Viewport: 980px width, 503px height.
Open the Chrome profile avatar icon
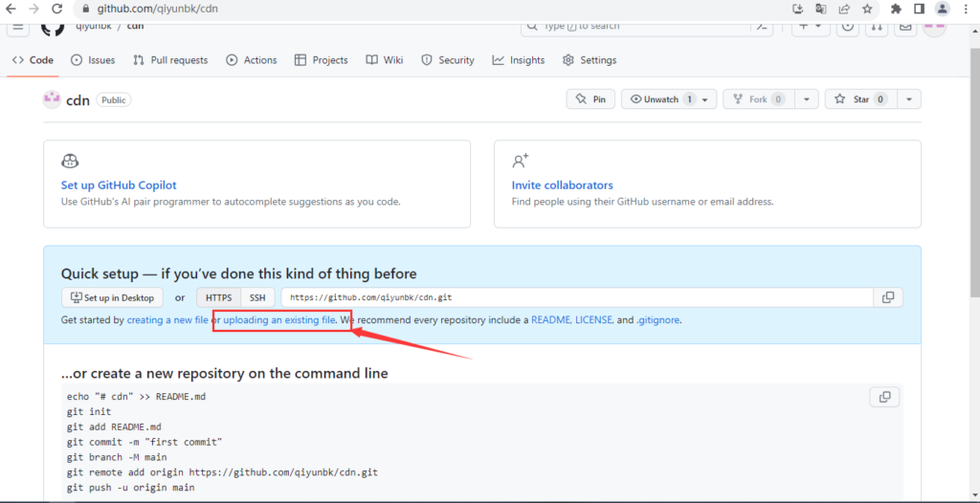pyautogui.click(x=942, y=9)
